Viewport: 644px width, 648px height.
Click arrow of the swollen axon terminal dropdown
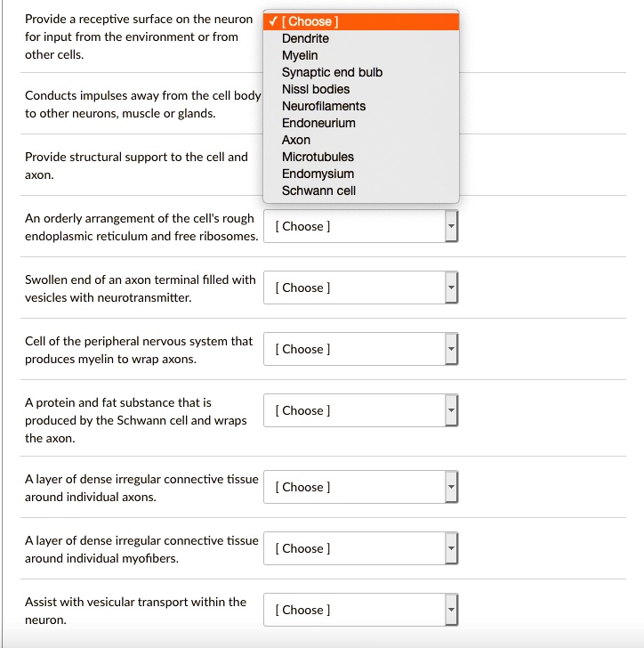coord(450,288)
